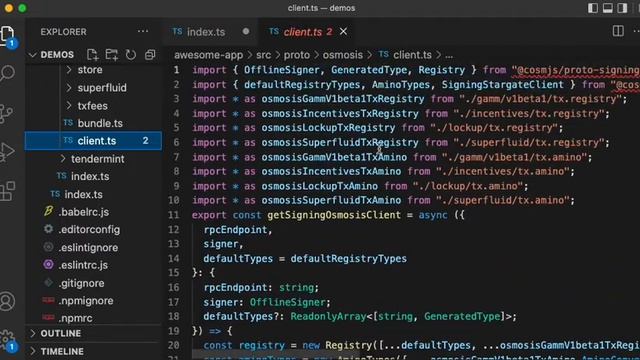Open the Manage gear icon
The image size is (640, 360).
click(x=7, y=340)
